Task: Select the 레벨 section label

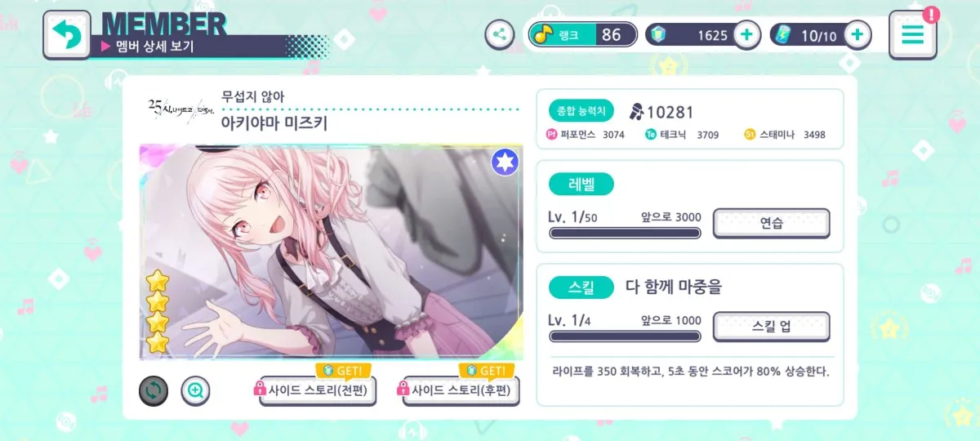Action: click(x=581, y=184)
